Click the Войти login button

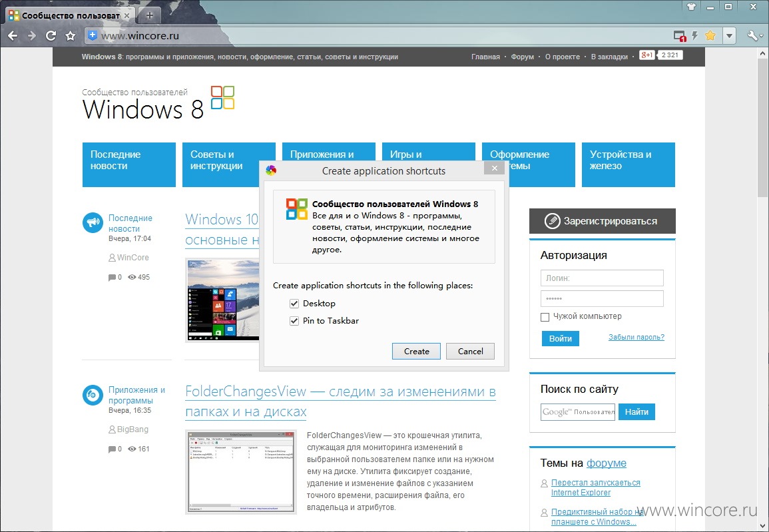561,338
